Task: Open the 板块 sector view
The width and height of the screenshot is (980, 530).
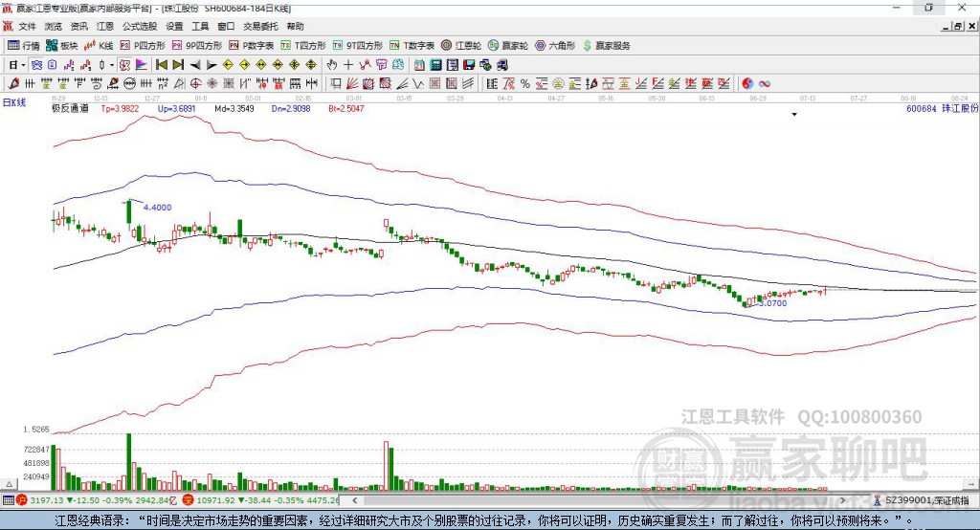Action: click(61, 46)
